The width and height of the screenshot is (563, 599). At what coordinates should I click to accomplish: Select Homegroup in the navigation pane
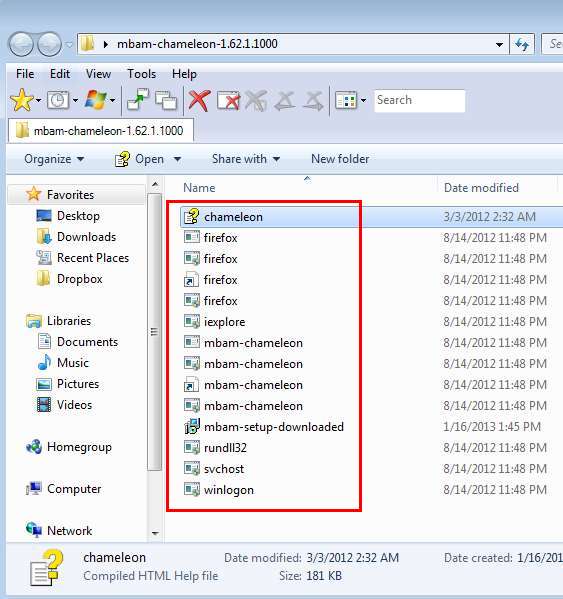(x=79, y=447)
